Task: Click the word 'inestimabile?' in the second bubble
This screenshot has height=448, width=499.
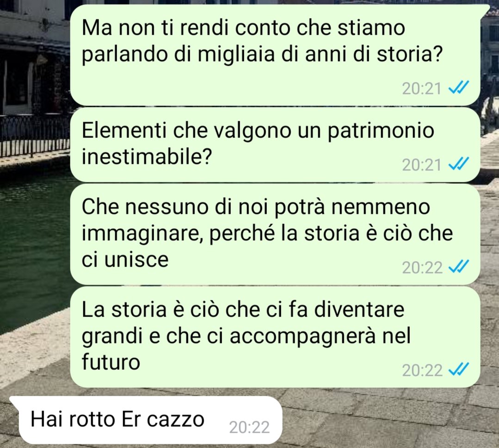Action: tap(147, 156)
